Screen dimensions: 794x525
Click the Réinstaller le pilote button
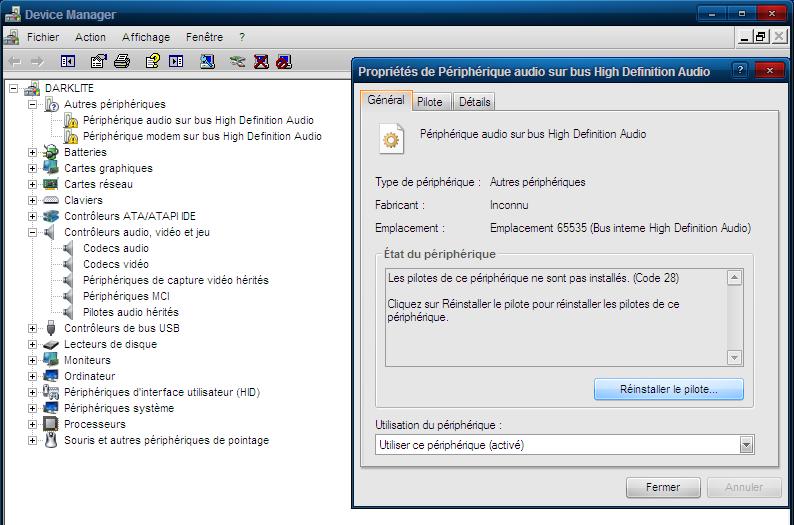click(x=668, y=389)
